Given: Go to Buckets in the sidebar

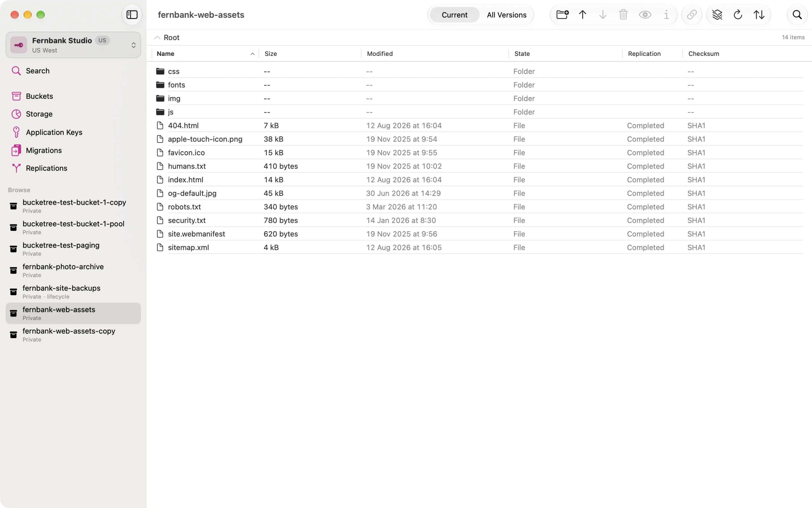Looking at the screenshot, I should pos(73,97).
